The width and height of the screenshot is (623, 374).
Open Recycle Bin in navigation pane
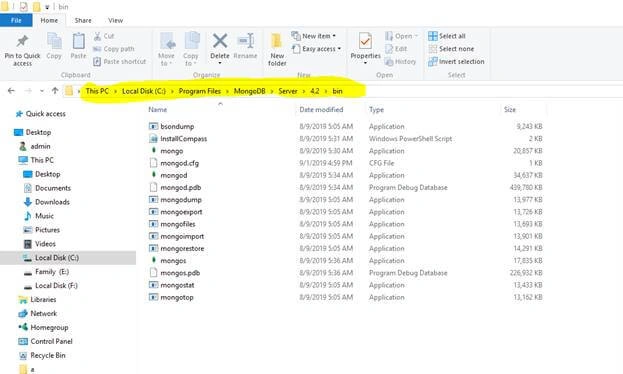pos(42,355)
